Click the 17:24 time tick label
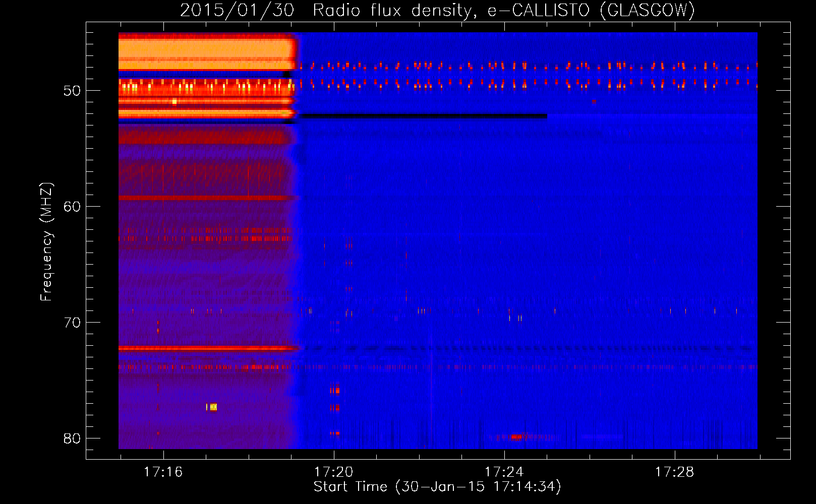 [x=504, y=472]
